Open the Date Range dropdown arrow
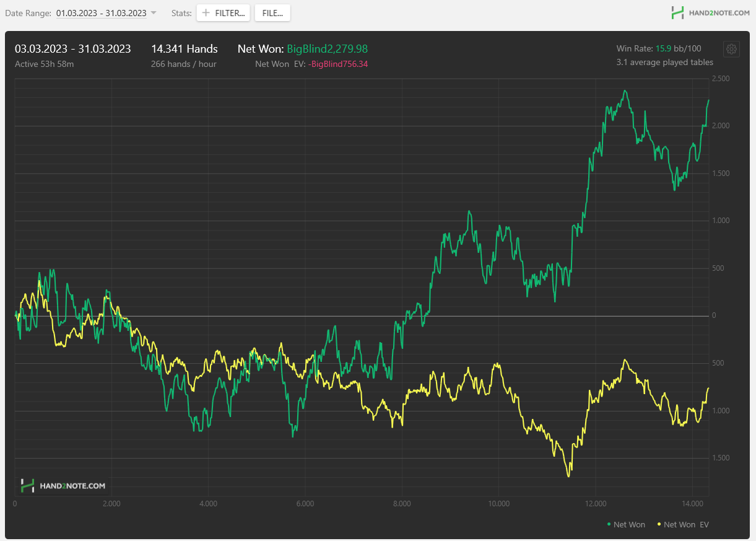This screenshot has width=756, height=541. pyautogui.click(x=154, y=13)
